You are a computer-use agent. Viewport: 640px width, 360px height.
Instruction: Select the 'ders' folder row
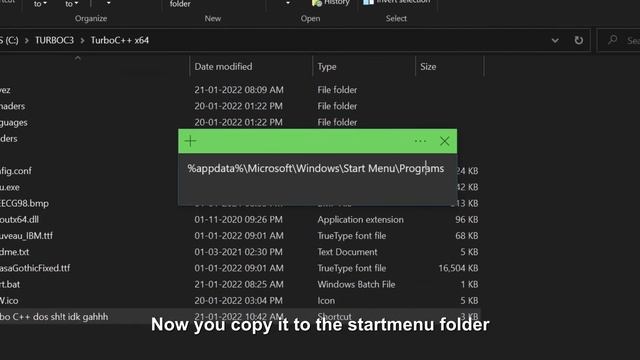pos(9,139)
